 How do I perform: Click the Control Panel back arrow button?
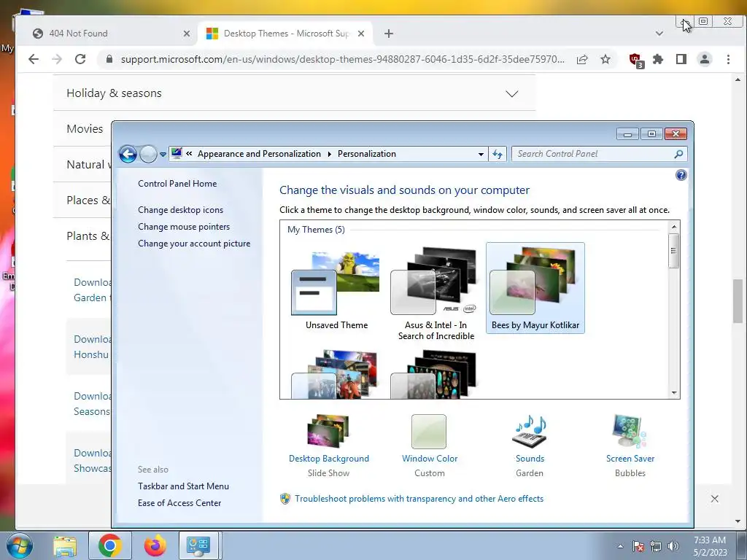pos(128,154)
